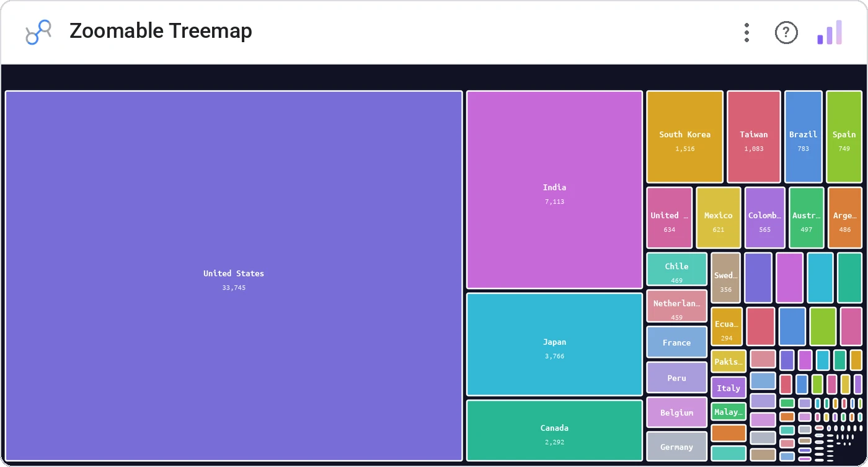The width and height of the screenshot is (868, 467).
Task: Click the graph logo beside Zoomable Treemap
Action: tap(38, 32)
